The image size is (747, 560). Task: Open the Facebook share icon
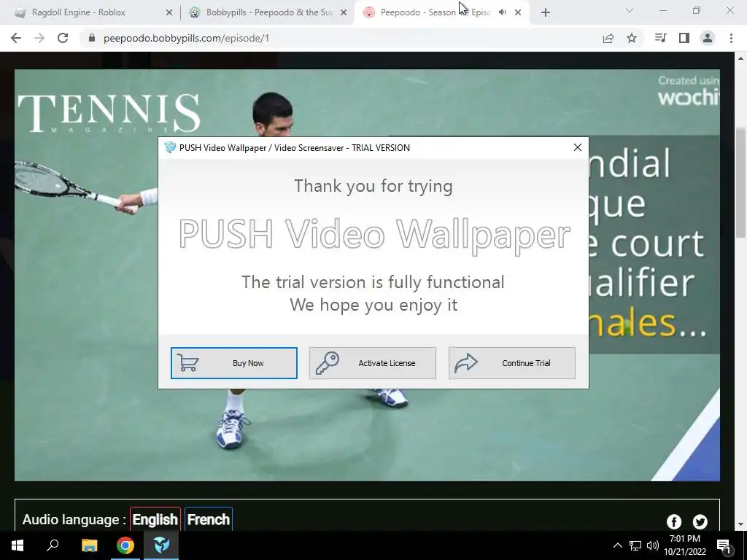pos(673,521)
